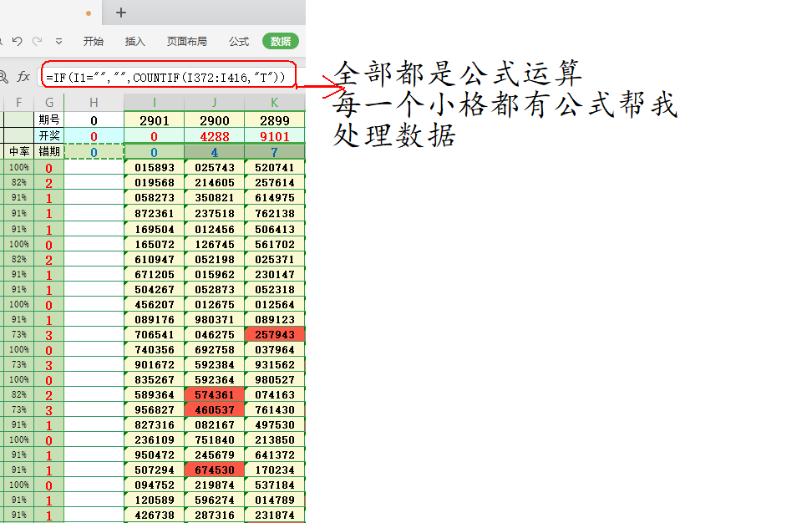812x528 pixels.
Task: Click cell with period number 2899
Action: [x=275, y=120]
